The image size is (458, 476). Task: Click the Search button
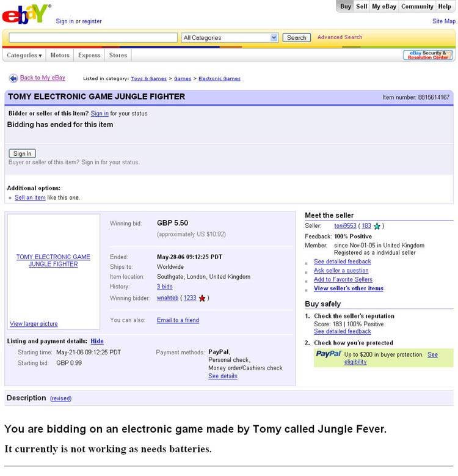point(296,38)
